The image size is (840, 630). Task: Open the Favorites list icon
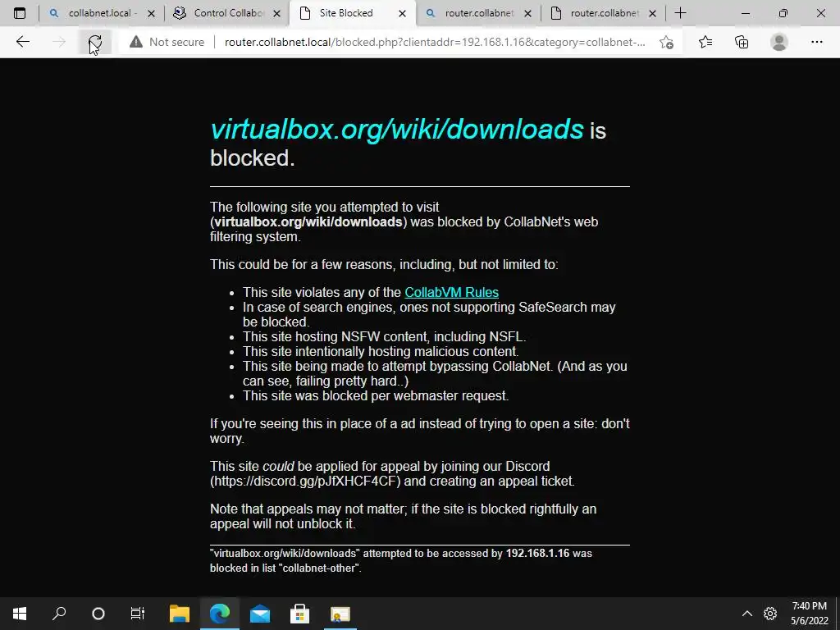pyautogui.click(x=705, y=42)
